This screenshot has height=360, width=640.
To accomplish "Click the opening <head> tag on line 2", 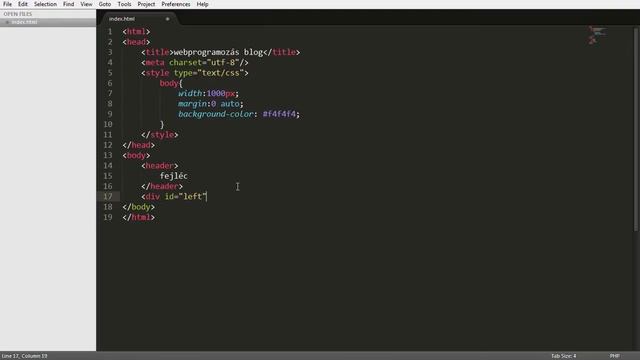I will coord(136,42).
